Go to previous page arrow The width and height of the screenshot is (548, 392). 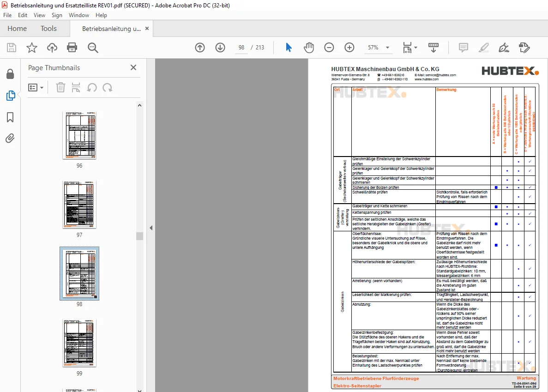coord(200,48)
